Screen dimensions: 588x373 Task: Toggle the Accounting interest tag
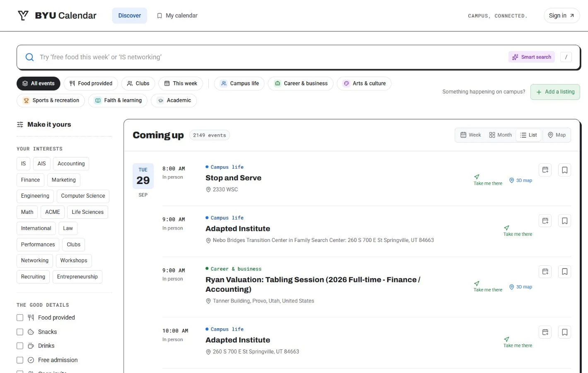[x=71, y=164]
